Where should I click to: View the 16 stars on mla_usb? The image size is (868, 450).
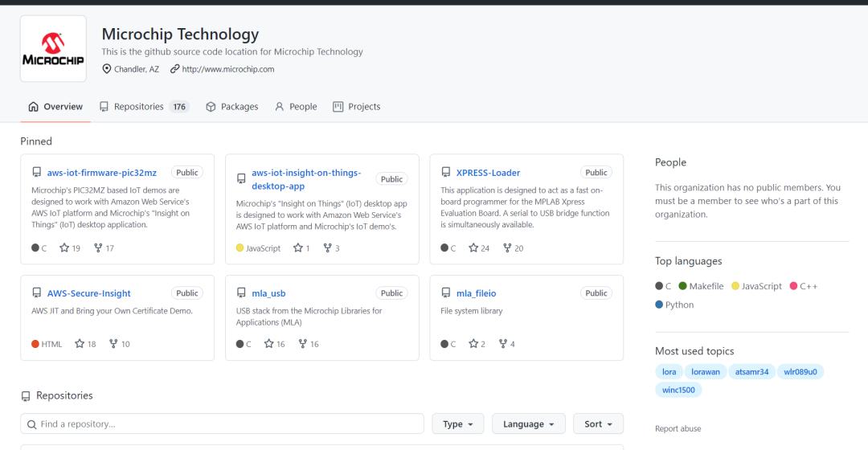click(275, 344)
